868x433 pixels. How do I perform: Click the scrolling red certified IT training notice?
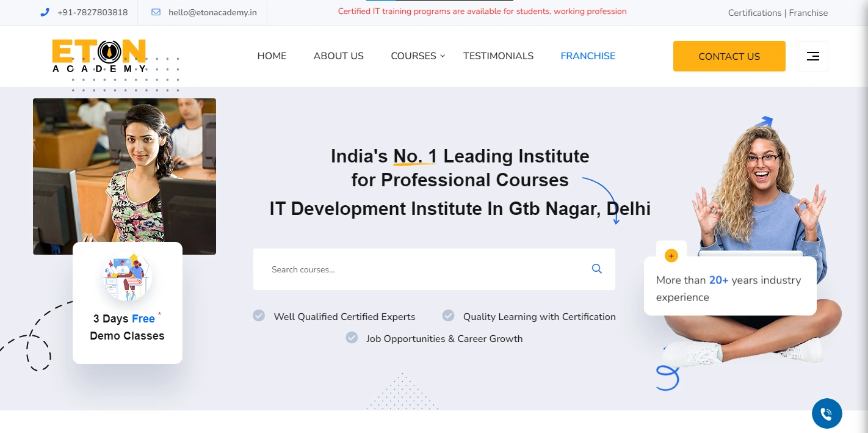pos(482,12)
